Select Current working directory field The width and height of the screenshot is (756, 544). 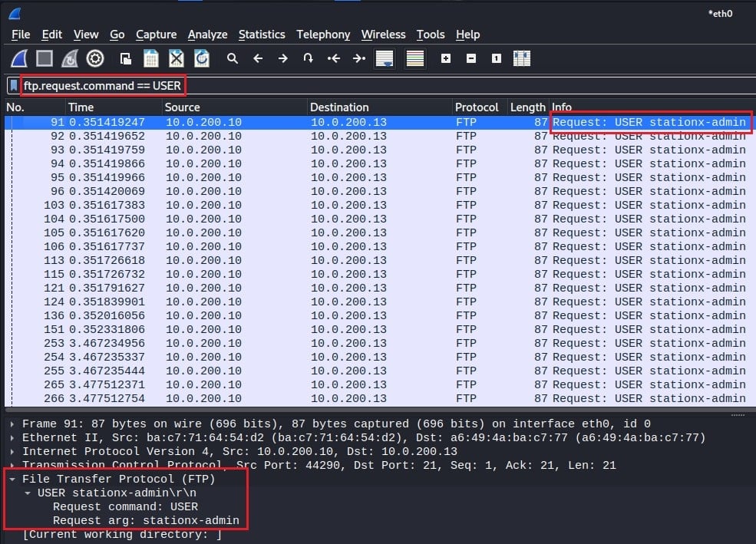(x=123, y=534)
